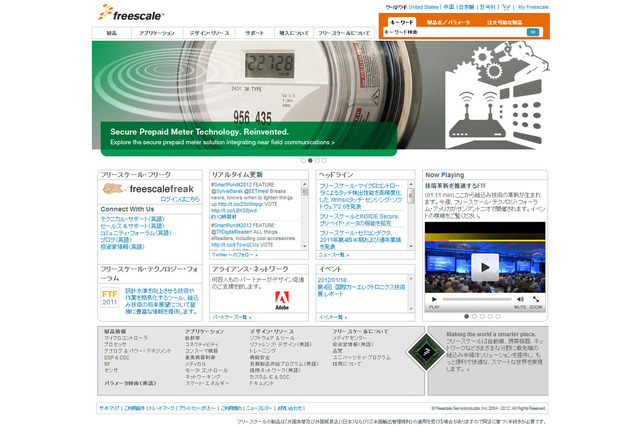Open headline about INSIDE Secure prepaid meter
This screenshot has height=426, width=640.
click(360, 220)
